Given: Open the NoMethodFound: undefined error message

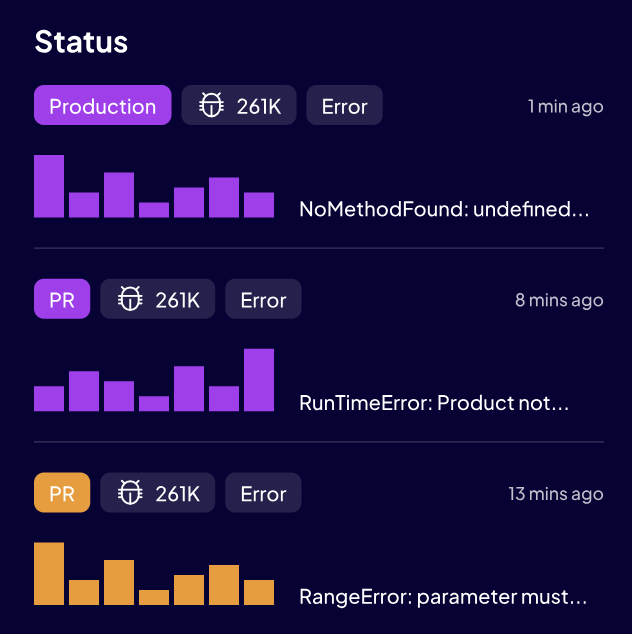Looking at the screenshot, I should click(x=444, y=209).
